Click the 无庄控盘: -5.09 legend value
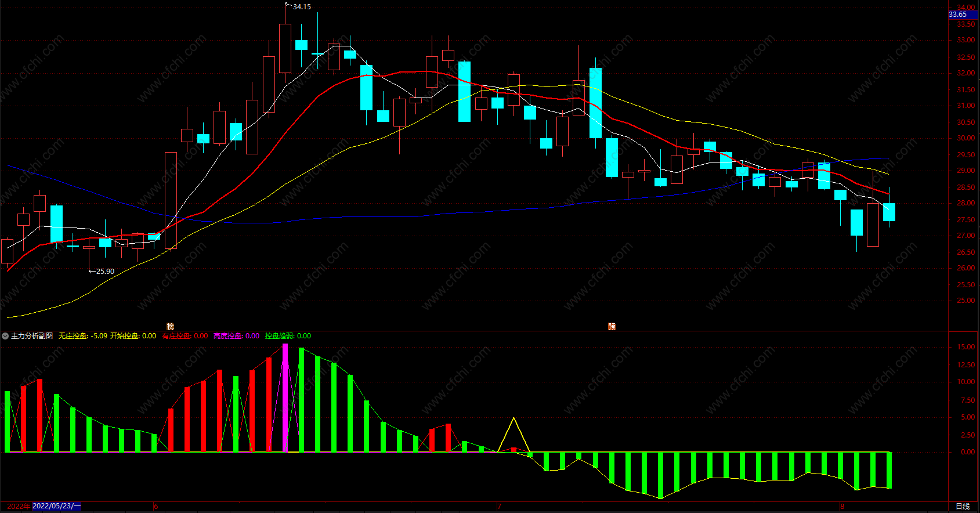This screenshot has width=980, height=513. 83,336
